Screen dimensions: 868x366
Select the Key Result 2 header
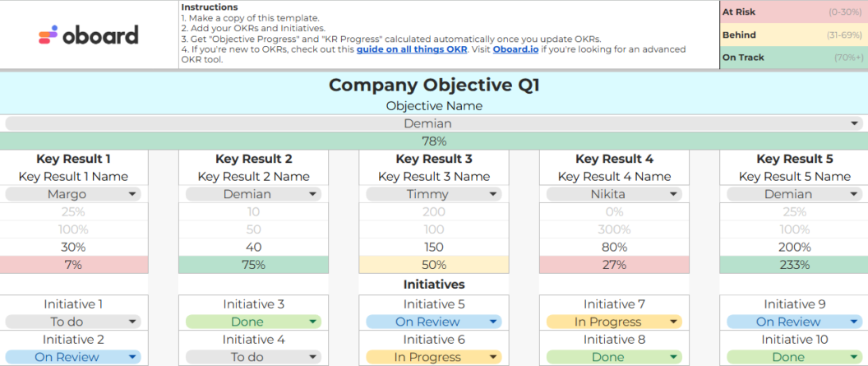(253, 159)
